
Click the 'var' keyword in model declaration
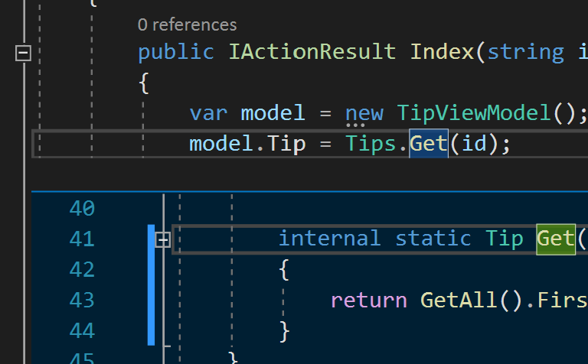pyautogui.click(x=208, y=113)
